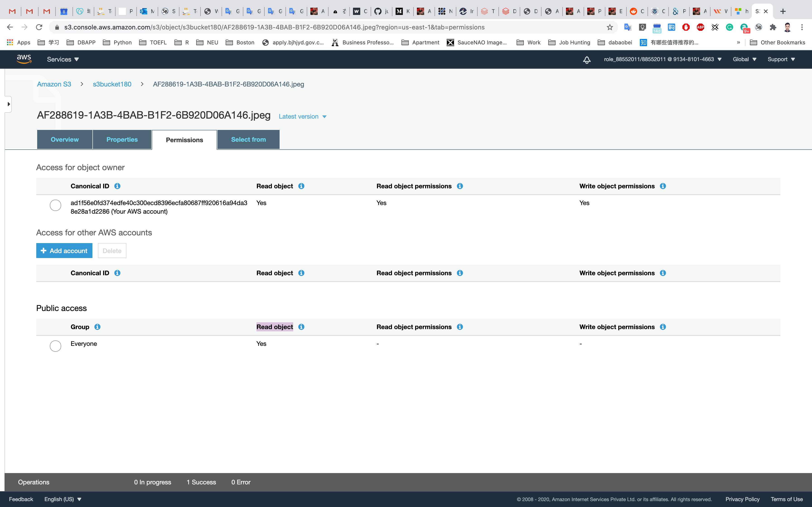Select the Everyone group radio button

(x=55, y=346)
